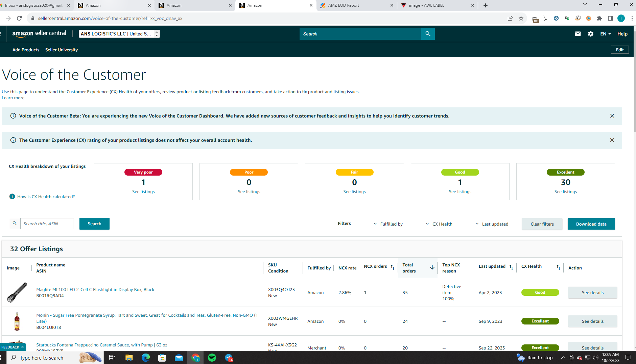Open the Chrome profile avatar
The height and width of the screenshot is (364, 636).
click(x=621, y=18)
